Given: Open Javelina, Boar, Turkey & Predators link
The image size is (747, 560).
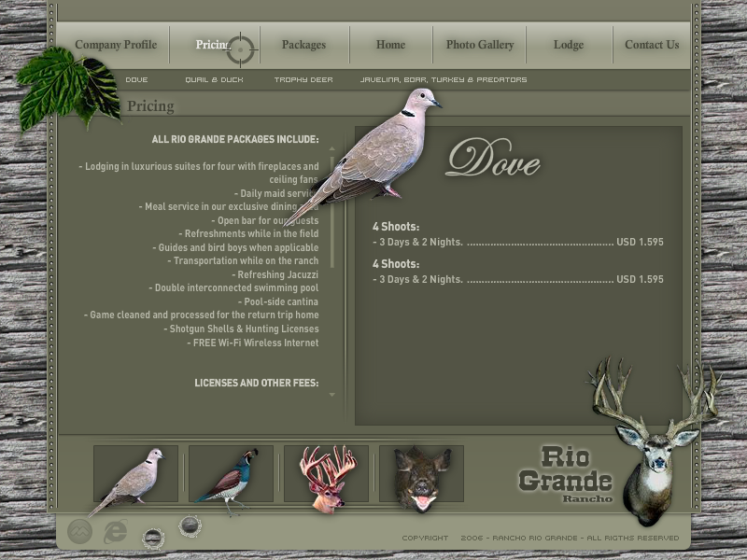Looking at the screenshot, I should [444, 80].
